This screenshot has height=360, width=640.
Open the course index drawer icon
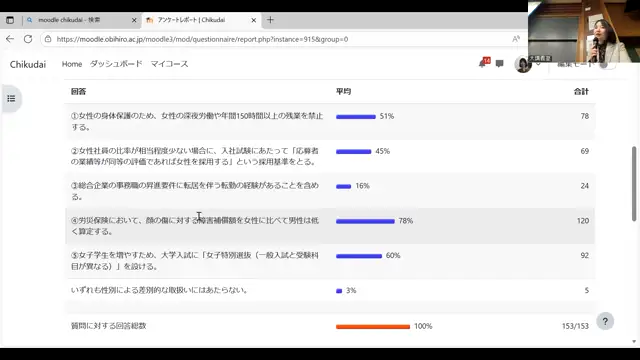[11, 99]
